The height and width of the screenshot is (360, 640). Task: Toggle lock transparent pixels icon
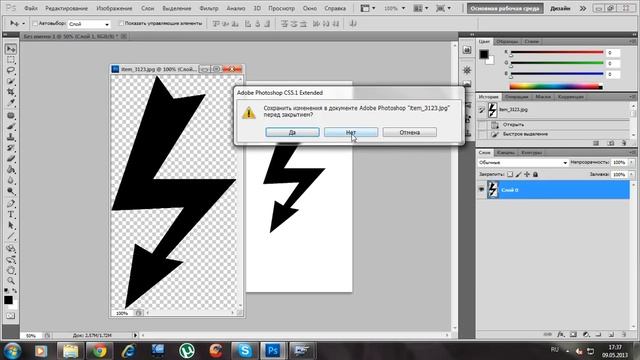point(510,174)
